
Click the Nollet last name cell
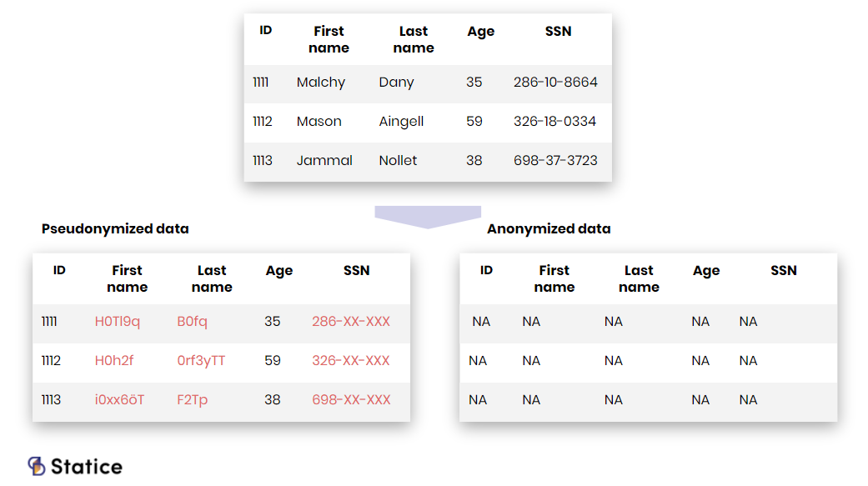tap(398, 161)
